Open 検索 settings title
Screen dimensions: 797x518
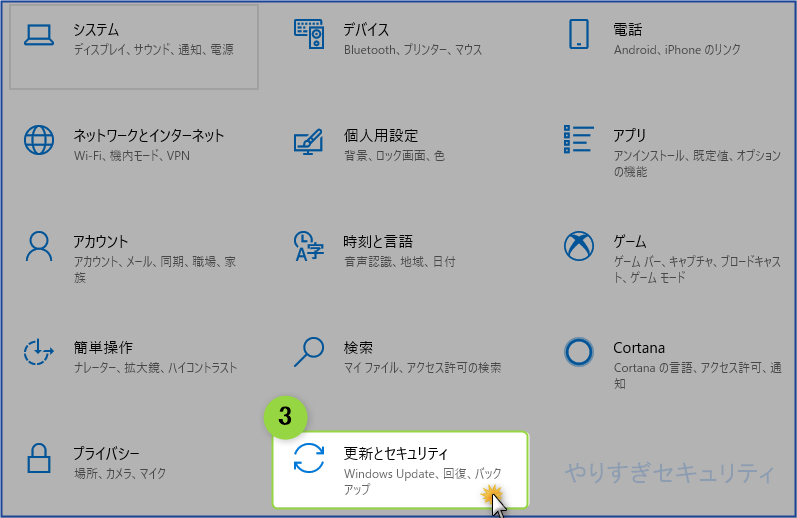point(358,348)
